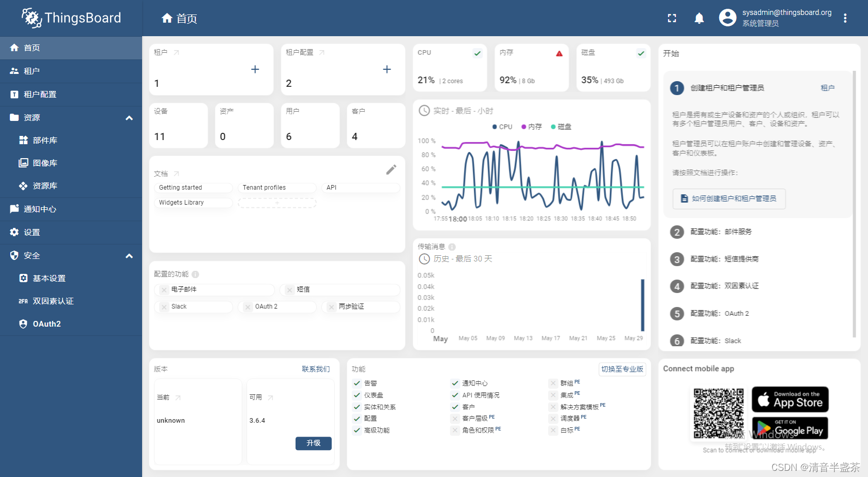Enter fullscreen mode via top bar icon

pyautogui.click(x=672, y=18)
